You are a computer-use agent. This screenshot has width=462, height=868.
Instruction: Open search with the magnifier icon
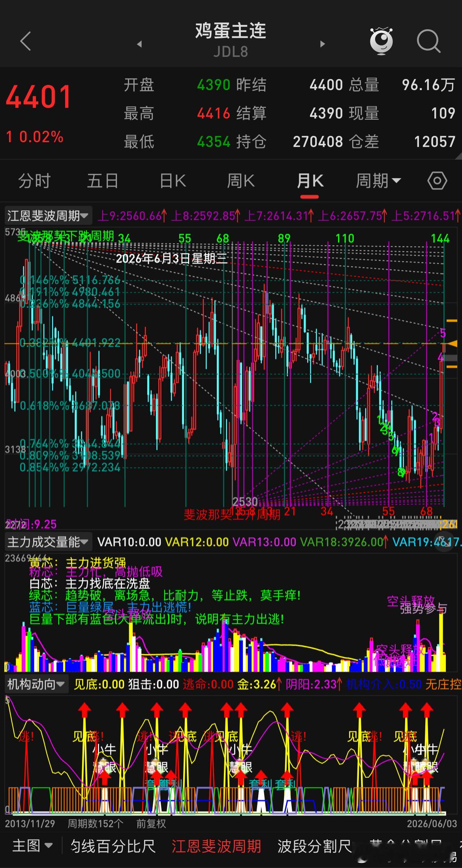pyautogui.click(x=428, y=41)
